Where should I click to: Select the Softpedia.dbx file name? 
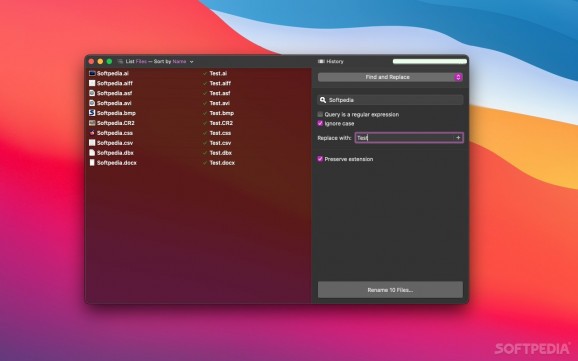115,153
